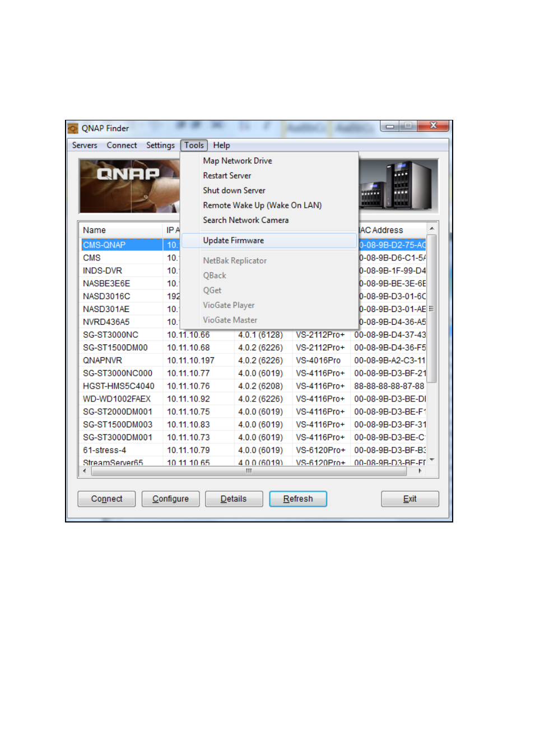This screenshot has width=535, height=756.
Task: Open the Servers menu
Action: tap(85, 145)
